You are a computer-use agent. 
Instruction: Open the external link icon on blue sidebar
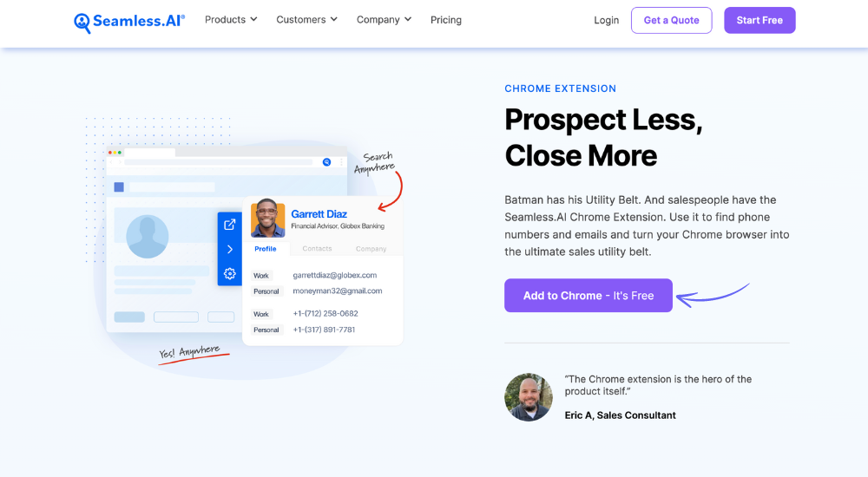tap(230, 224)
